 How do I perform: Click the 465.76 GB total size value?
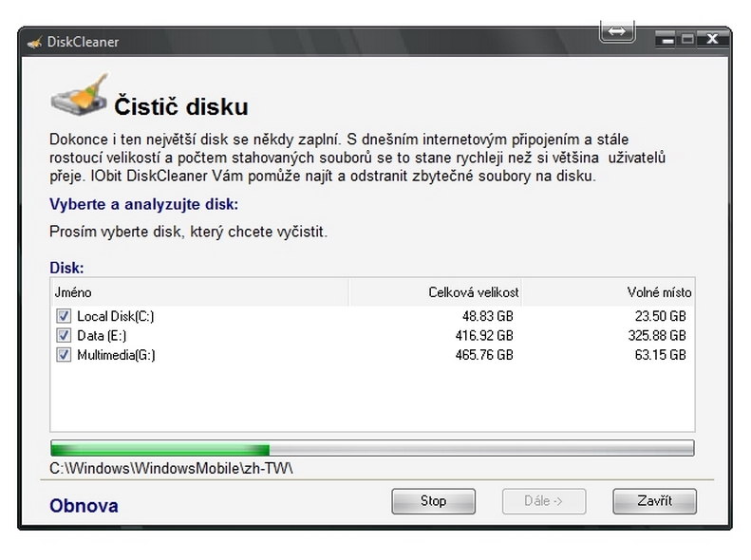pos(484,355)
